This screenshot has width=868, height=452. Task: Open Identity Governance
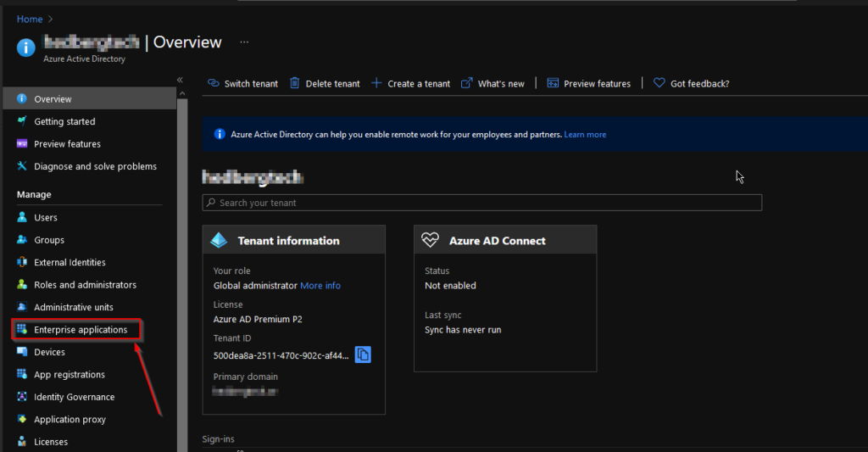point(90,397)
